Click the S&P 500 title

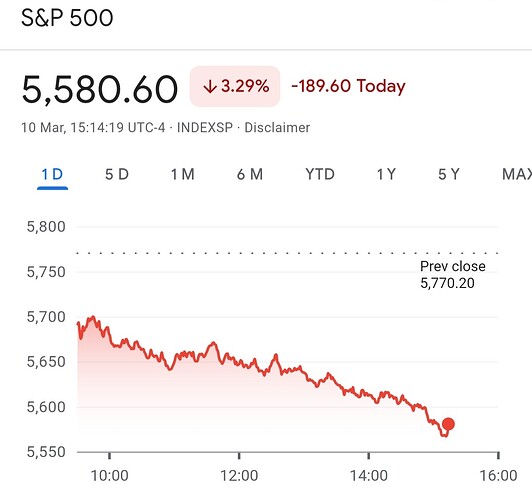tap(67, 18)
